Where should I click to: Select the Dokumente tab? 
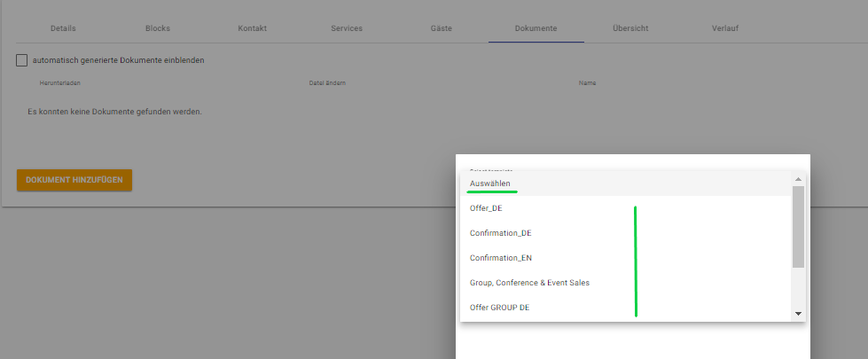point(536,28)
